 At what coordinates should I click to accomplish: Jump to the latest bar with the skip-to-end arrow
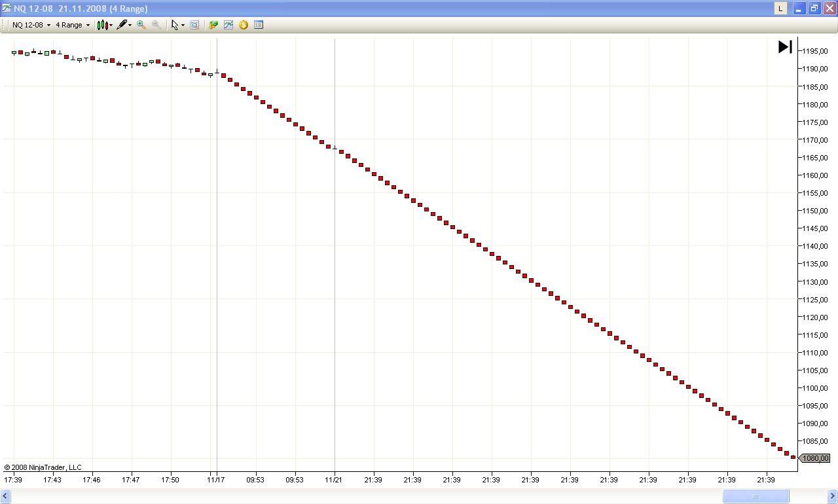pos(785,47)
